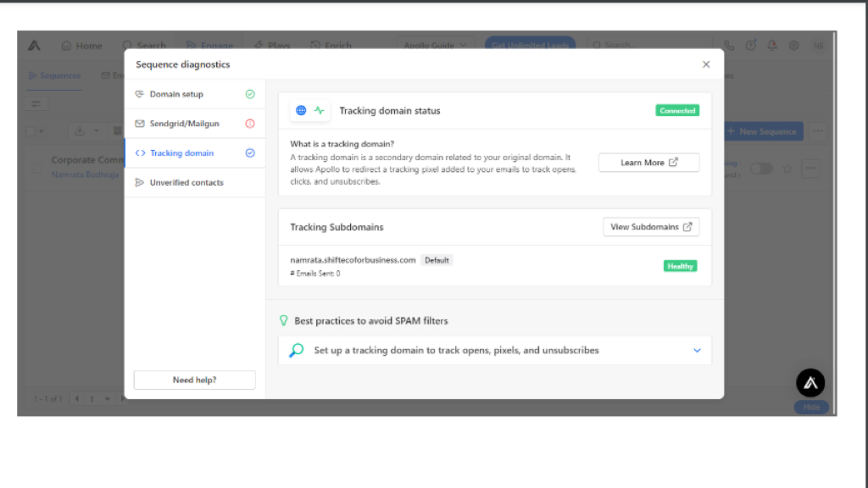Expand the tracking domain best practice row
This screenshot has width=868, height=488.
[x=494, y=350]
